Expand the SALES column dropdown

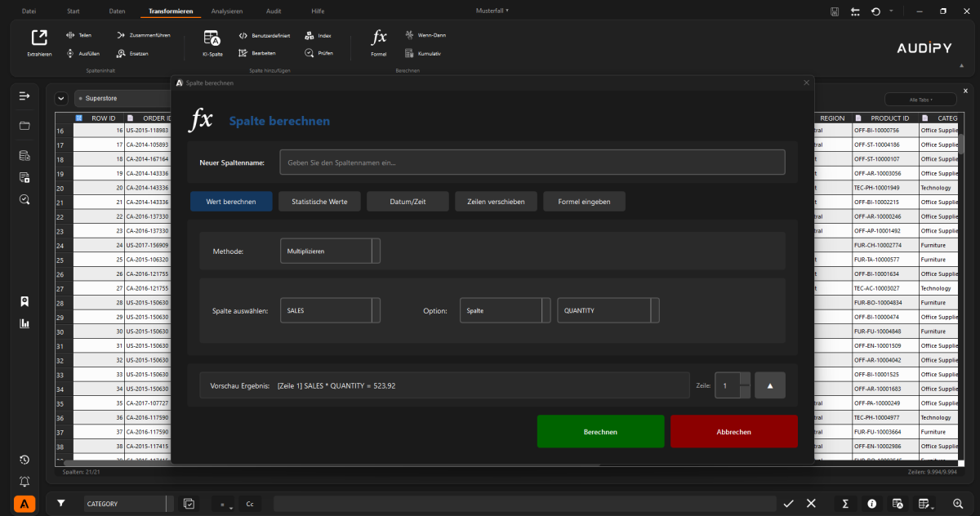(x=330, y=310)
